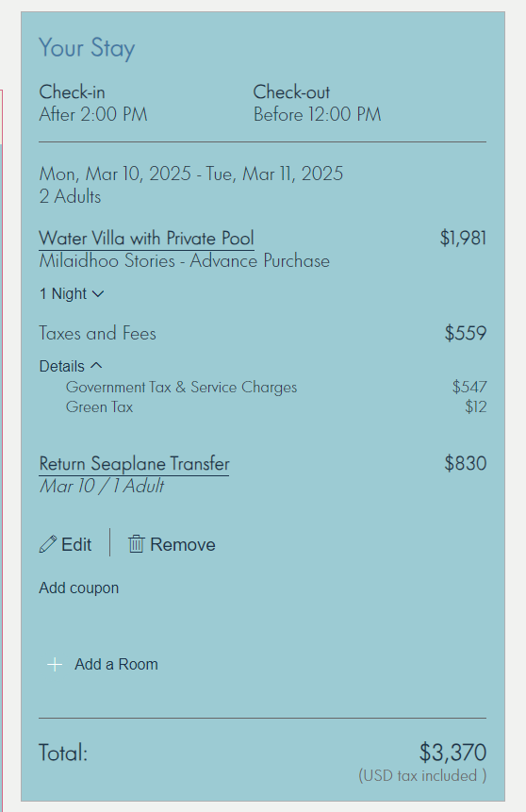Click the Your Stay heading

87,48
